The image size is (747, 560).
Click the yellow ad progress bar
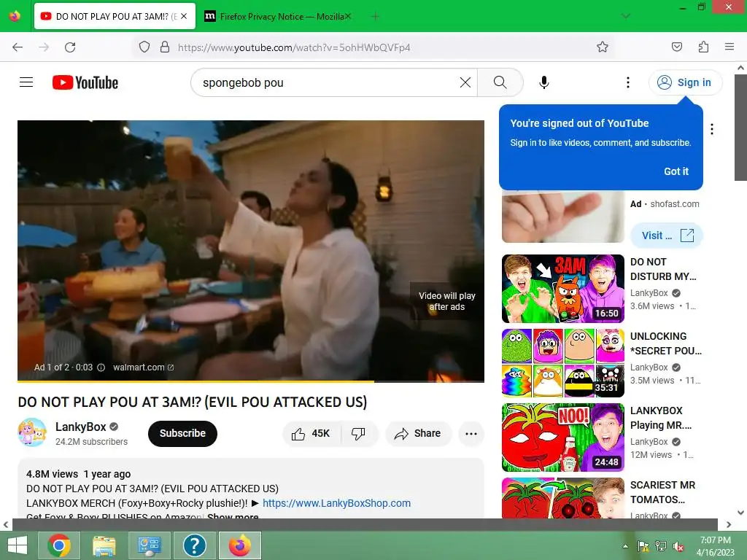[251, 381]
